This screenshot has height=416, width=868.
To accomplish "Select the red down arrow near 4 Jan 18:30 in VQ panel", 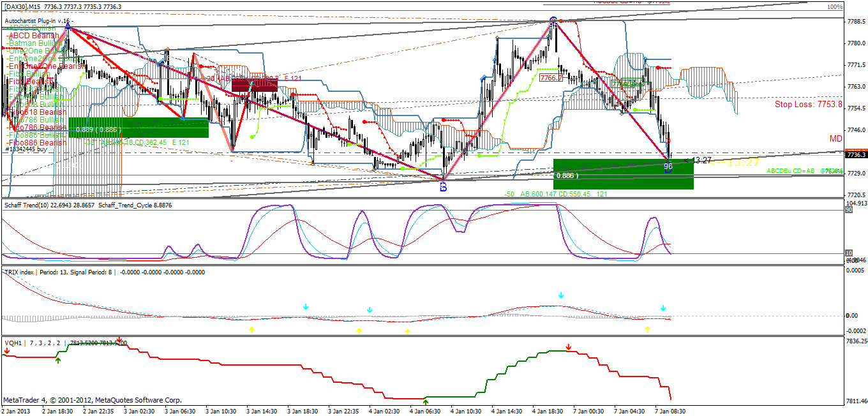I will coord(569,348).
